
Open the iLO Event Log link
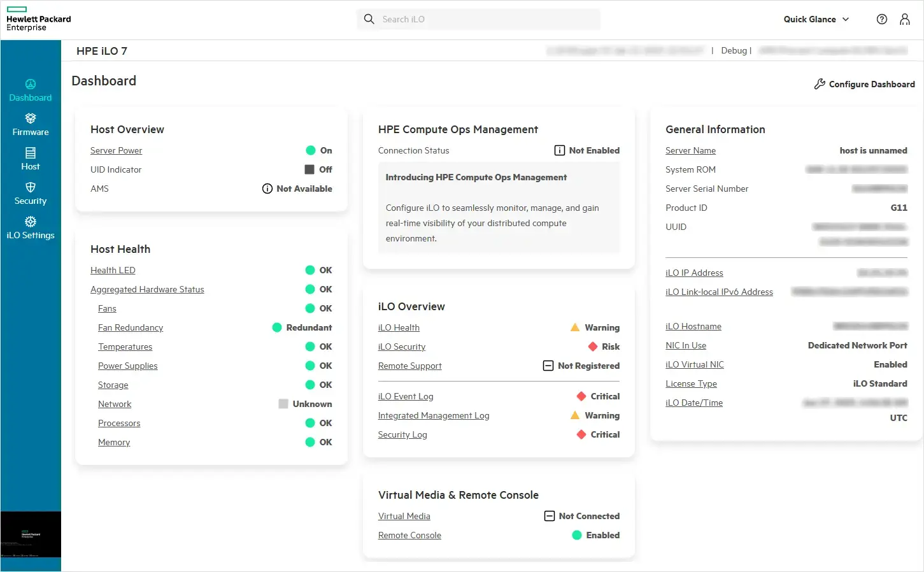[406, 396]
